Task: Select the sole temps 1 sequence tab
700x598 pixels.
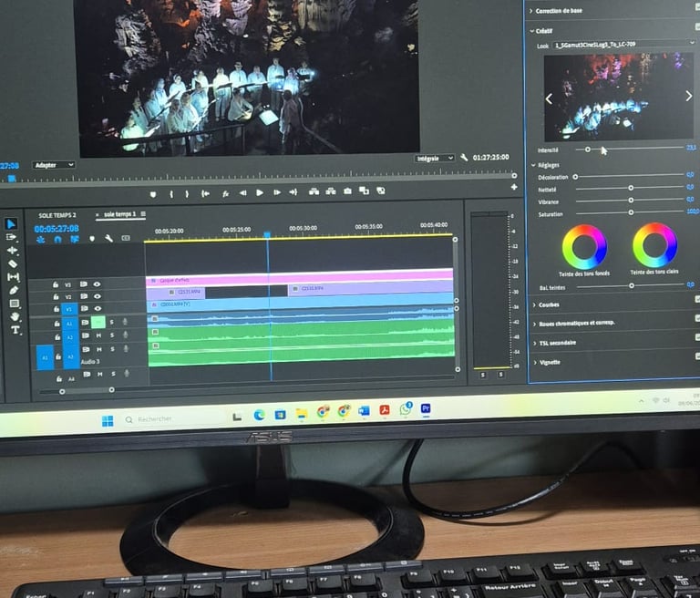Action: 119,214
